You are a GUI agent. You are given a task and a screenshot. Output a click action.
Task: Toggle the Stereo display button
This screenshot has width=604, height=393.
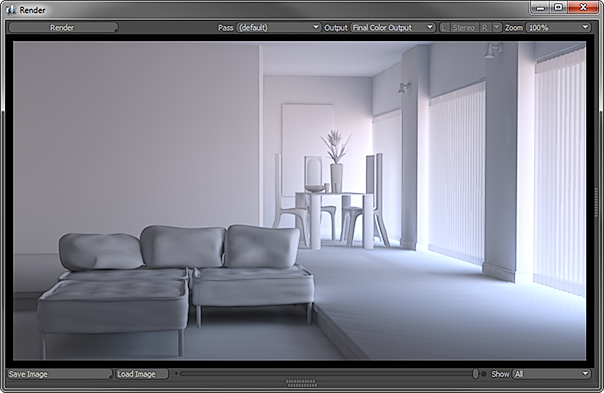point(464,27)
